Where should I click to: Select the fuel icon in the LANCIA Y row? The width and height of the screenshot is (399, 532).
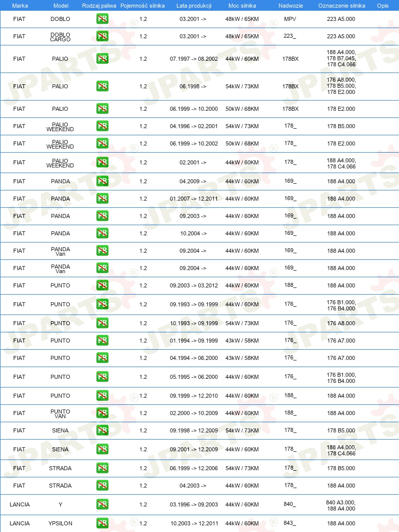click(x=102, y=505)
